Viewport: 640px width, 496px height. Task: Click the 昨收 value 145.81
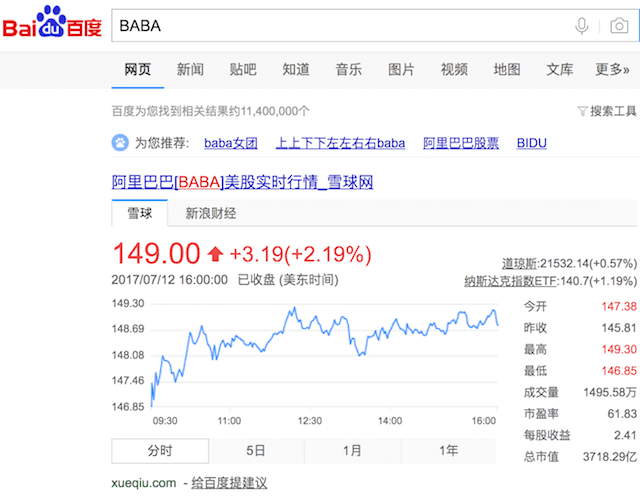pyautogui.click(x=619, y=328)
